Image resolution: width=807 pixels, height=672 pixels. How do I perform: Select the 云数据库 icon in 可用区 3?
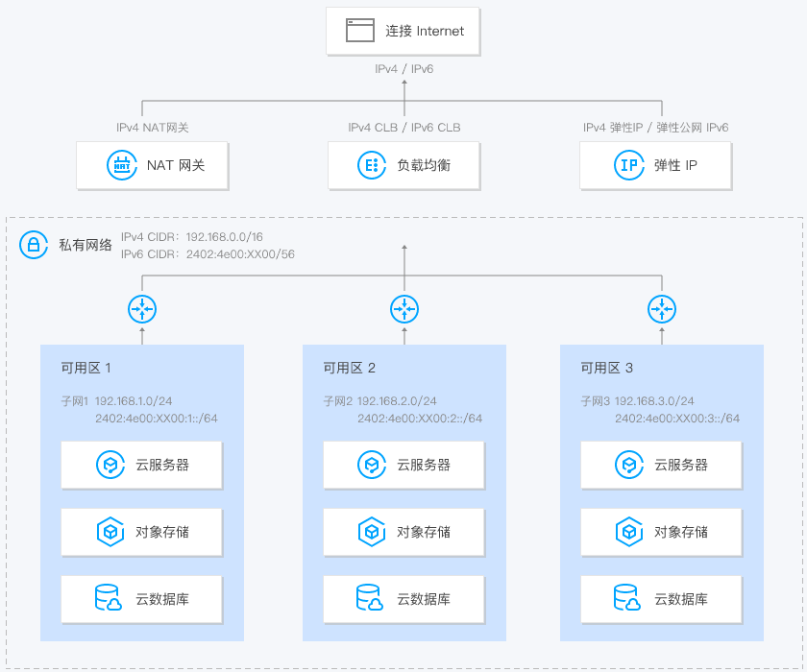coord(627,599)
